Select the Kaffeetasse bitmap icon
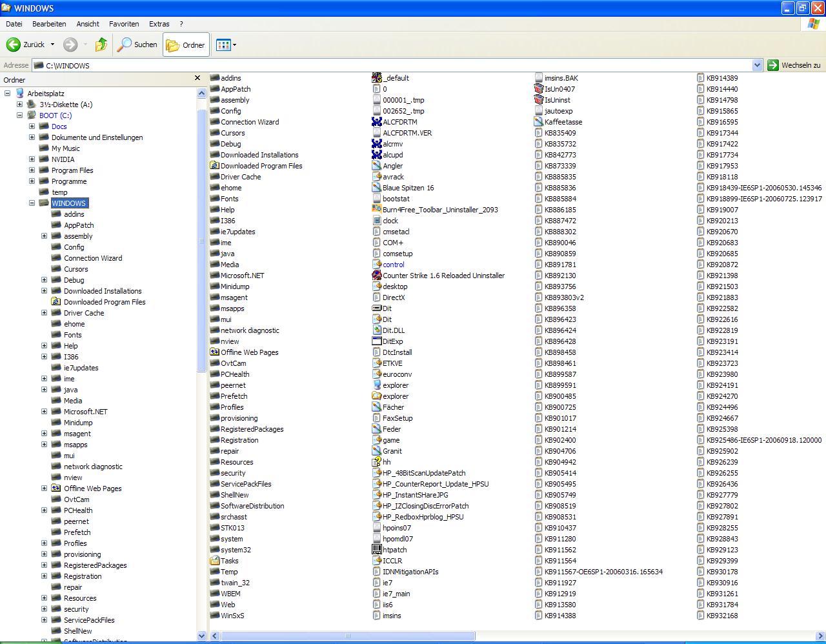Viewport: 826px width, 644px height. pos(539,122)
